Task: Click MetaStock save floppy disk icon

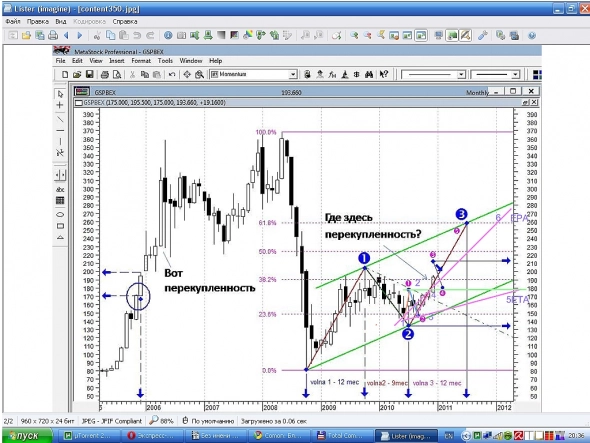Action: coord(90,74)
